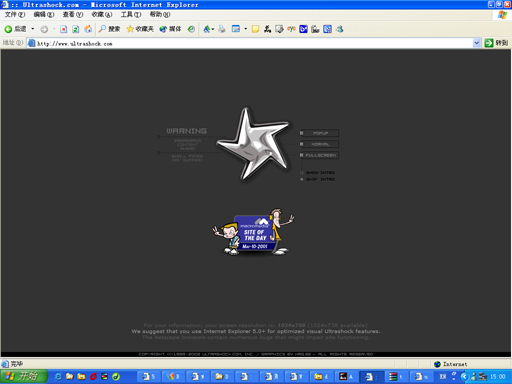Open the Search pane
The width and height of the screenshot is (512, 384).
click(109, 29)
